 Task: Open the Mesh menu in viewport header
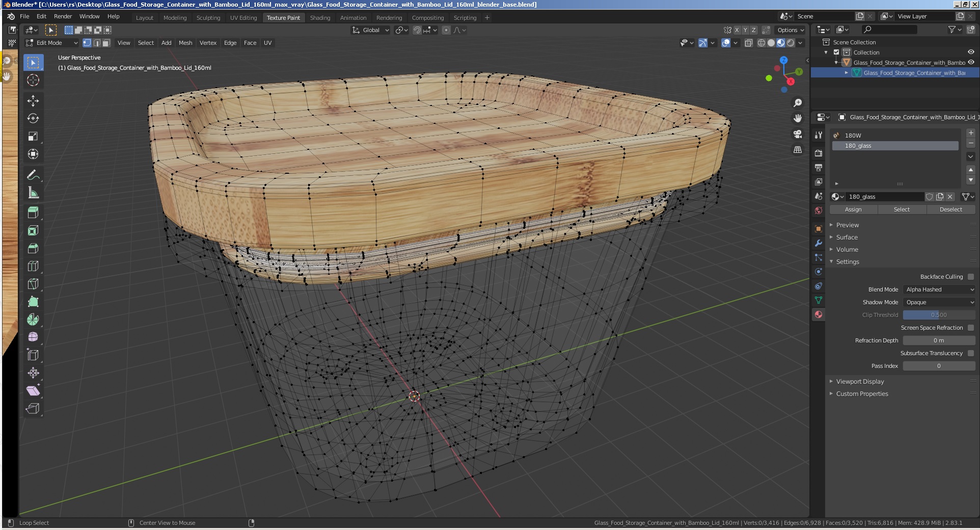(185, 43)
